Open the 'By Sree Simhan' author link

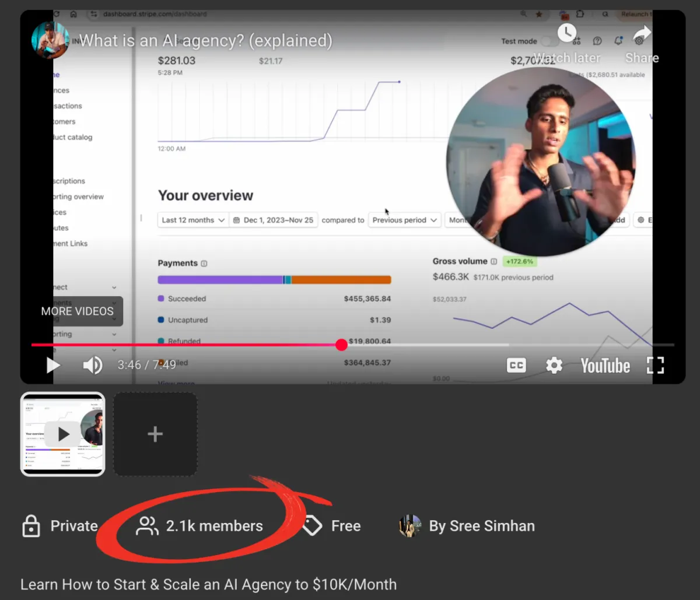tap(482, 526)
